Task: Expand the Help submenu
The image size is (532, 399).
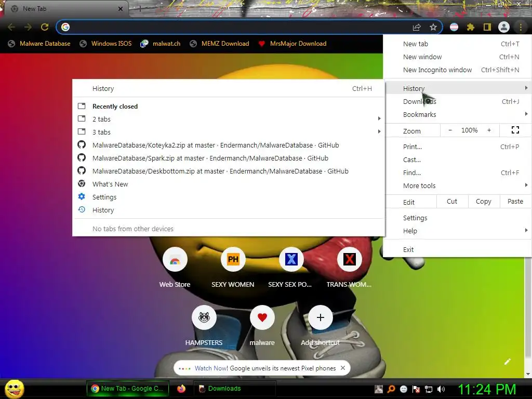Action: point(458,231)
